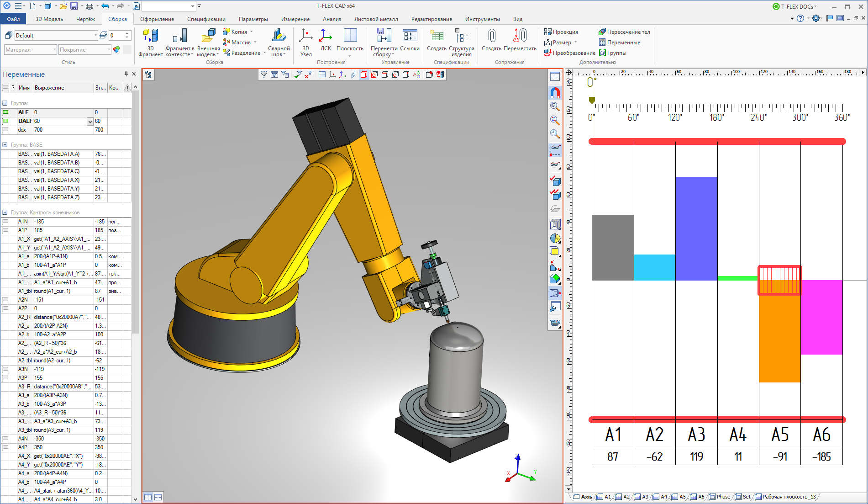Toggle the red cube body selection filter
This screenshot has height=504, width=868.
pyautogui.click(x=364, y=74)
